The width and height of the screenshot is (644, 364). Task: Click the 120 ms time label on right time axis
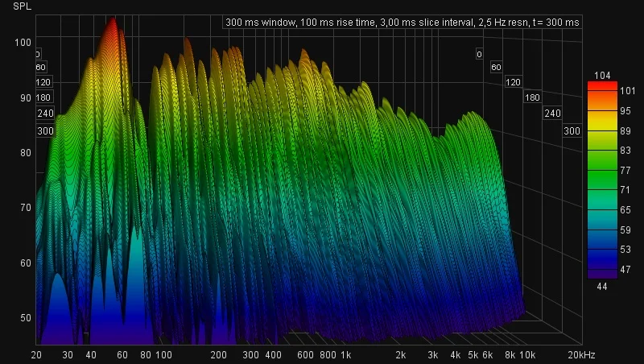[513, 82]
